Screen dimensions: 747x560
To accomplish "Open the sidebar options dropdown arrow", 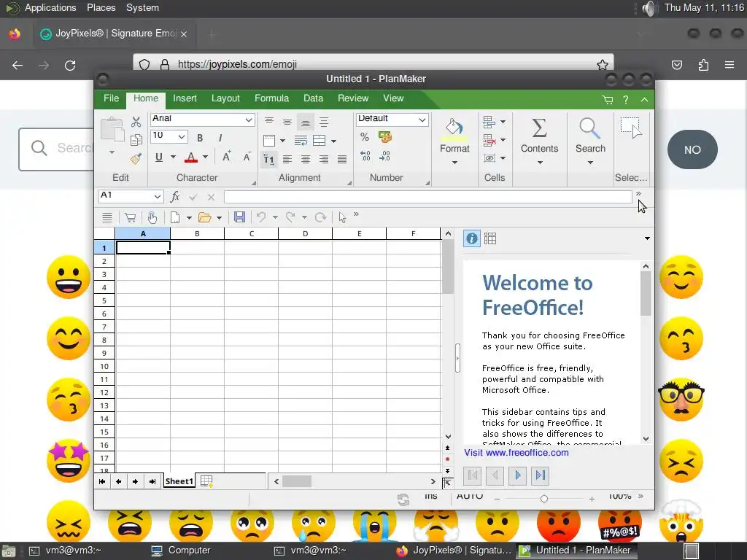I will [x=647, y=238].
